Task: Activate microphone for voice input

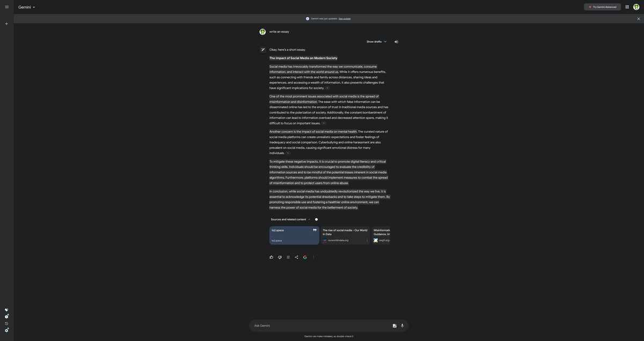Action: (402, 326)
